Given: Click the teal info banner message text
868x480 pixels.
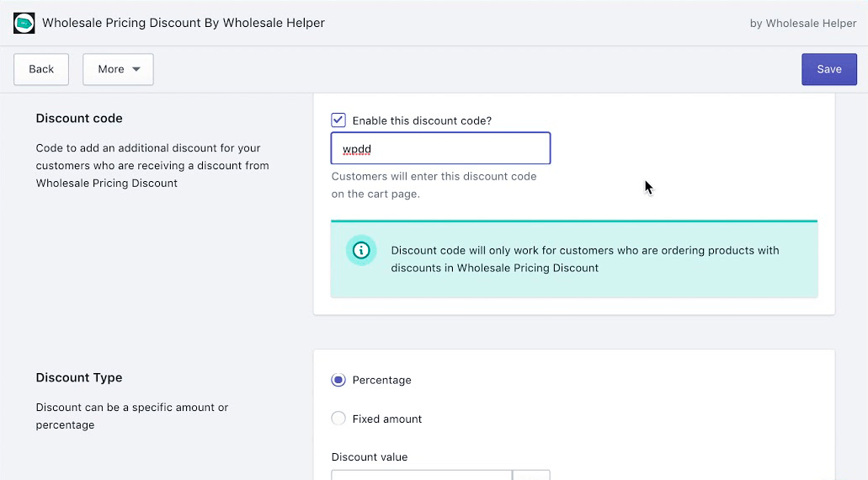Looking at the screenshot, I should (585, 259).
